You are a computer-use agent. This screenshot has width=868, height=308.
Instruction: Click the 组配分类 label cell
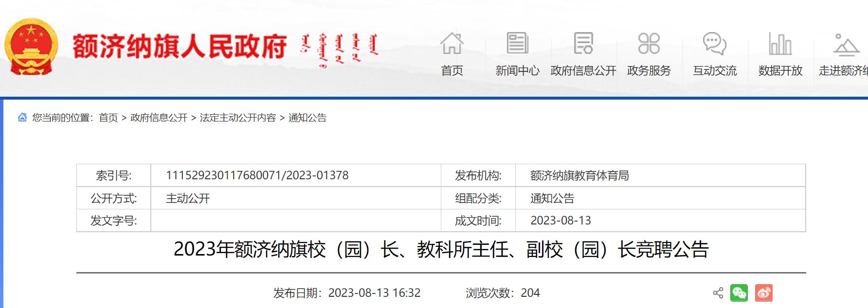478,198
